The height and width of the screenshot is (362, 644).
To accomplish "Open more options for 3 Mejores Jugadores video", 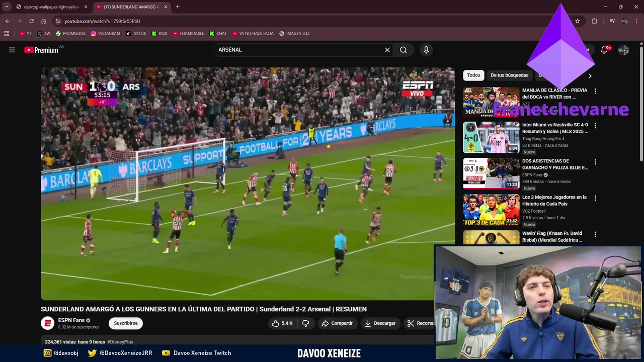I will coord(595,198).
